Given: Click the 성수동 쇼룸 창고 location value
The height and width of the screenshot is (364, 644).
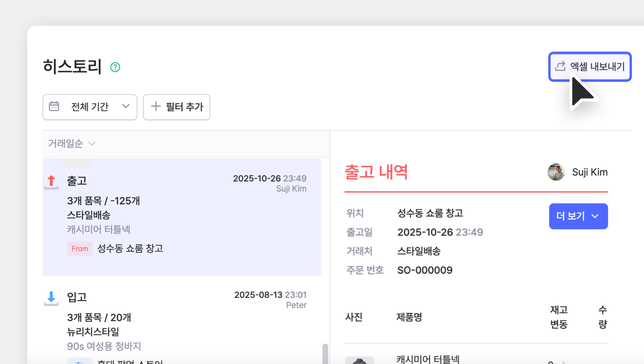Looking at the screenshot, I should pyautogui.click(x=430, y=213).
